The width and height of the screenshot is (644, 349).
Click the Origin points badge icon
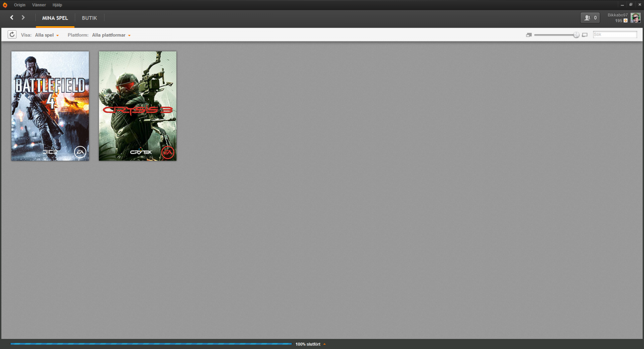tap(625, 21)
